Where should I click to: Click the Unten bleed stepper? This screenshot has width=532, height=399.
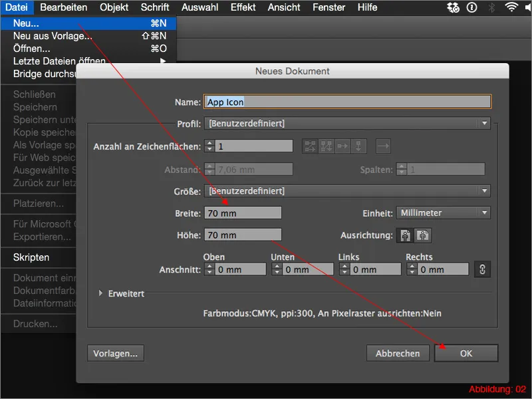(277, 269)
